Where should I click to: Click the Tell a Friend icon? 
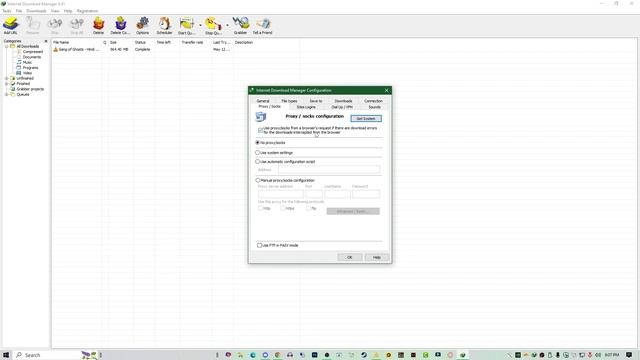(x=262, y=25)
